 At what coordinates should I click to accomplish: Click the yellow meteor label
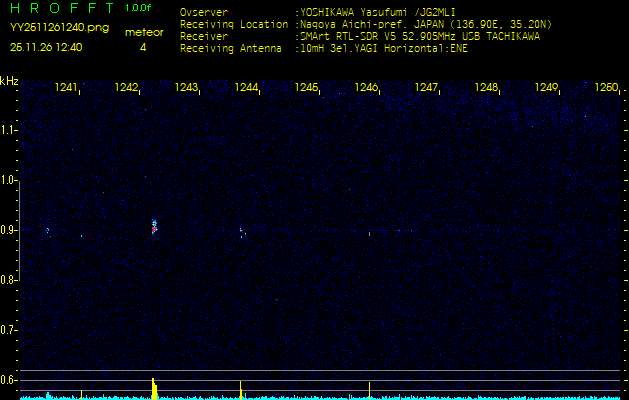tap(143, 32)
